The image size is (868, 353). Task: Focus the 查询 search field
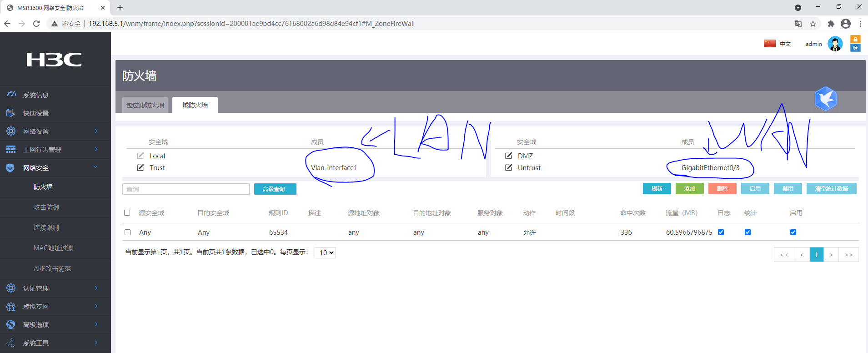[186, 189]
